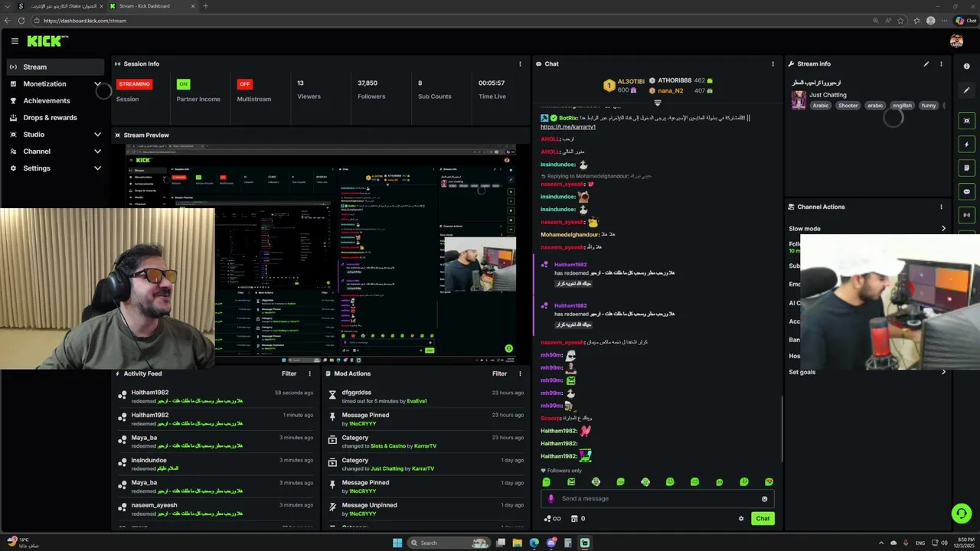Open the hamburger menu beside Kick logo
The width and height of the screenshot is (980, 551).
click(x=15, y=41)
